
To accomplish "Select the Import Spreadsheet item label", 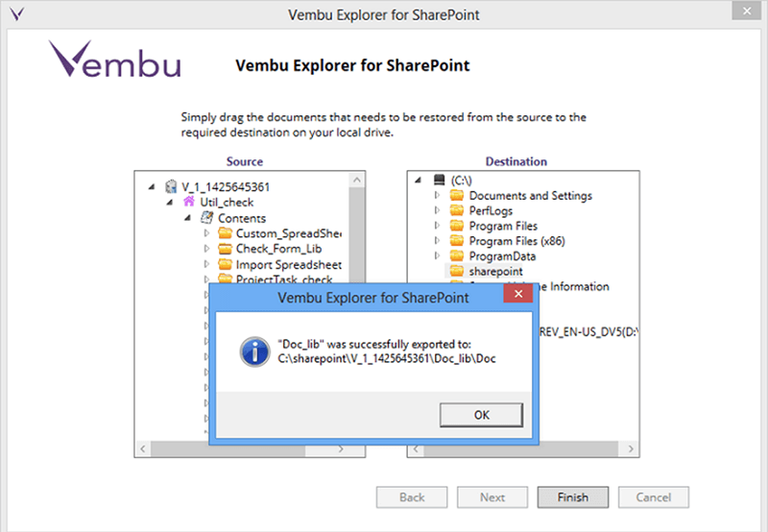I will (289, 264).
